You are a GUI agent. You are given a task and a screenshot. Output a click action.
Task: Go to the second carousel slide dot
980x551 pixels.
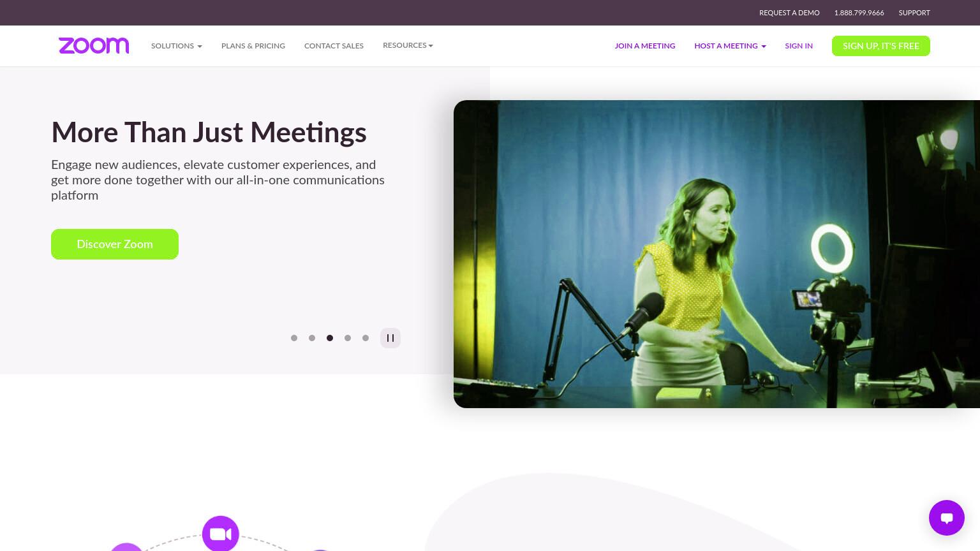click(x=312, y=338)
